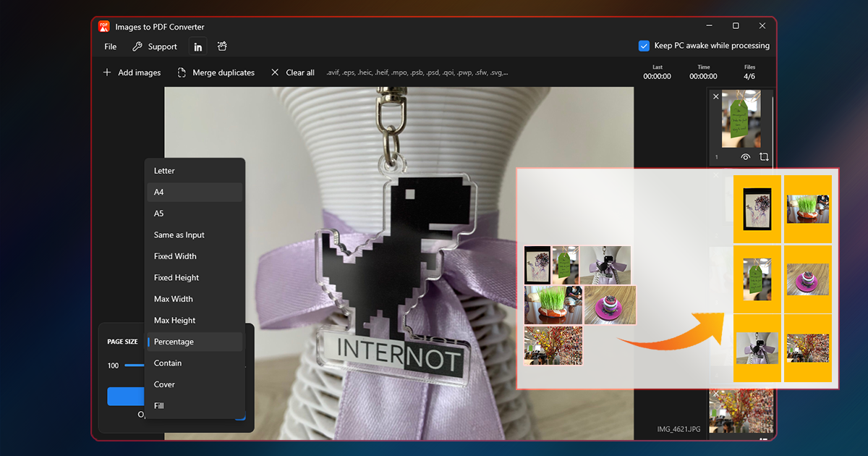Open the LinkedIn icon button
Image resolution: width=868 pixels, height=456 pixels.
point(197,46)
